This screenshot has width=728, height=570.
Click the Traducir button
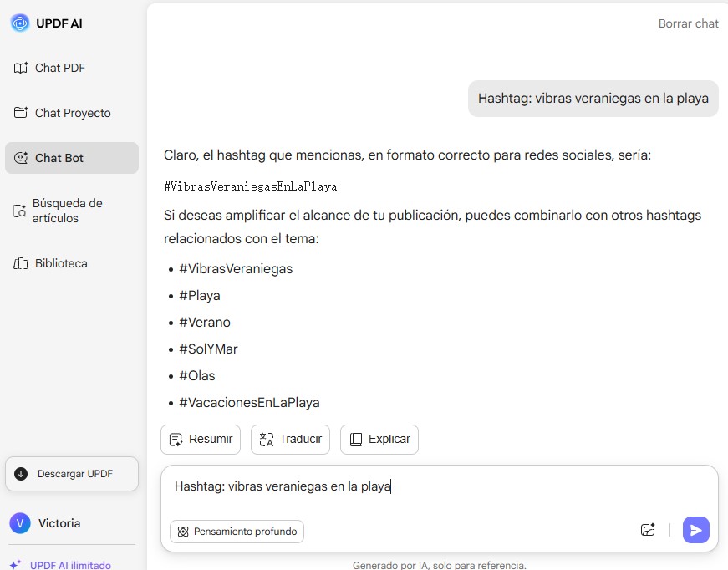click(290, 439)
